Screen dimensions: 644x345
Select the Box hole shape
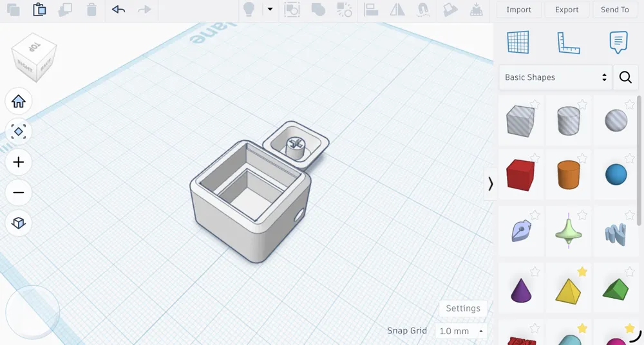coord(520,121)
